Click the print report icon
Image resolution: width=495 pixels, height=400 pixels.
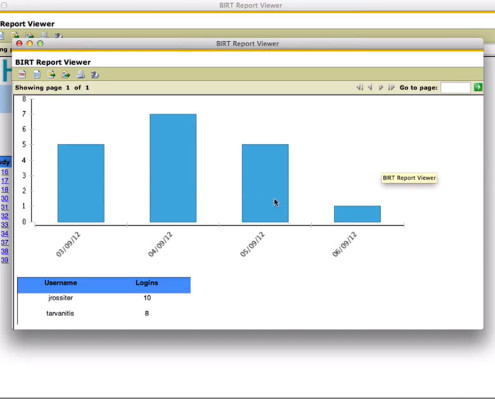80,74
